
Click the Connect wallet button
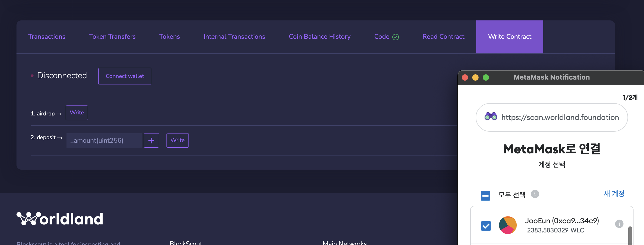[x=125, y=76]
